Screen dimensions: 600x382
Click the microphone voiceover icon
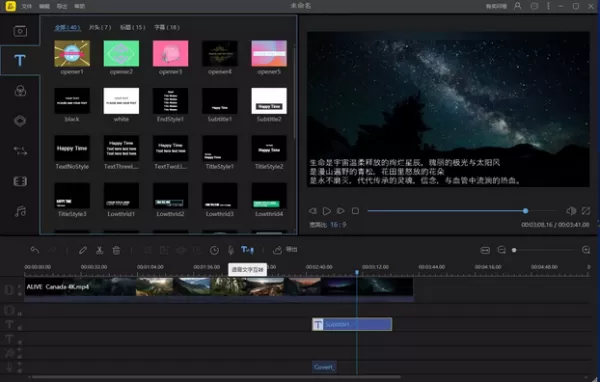[231, 250]
